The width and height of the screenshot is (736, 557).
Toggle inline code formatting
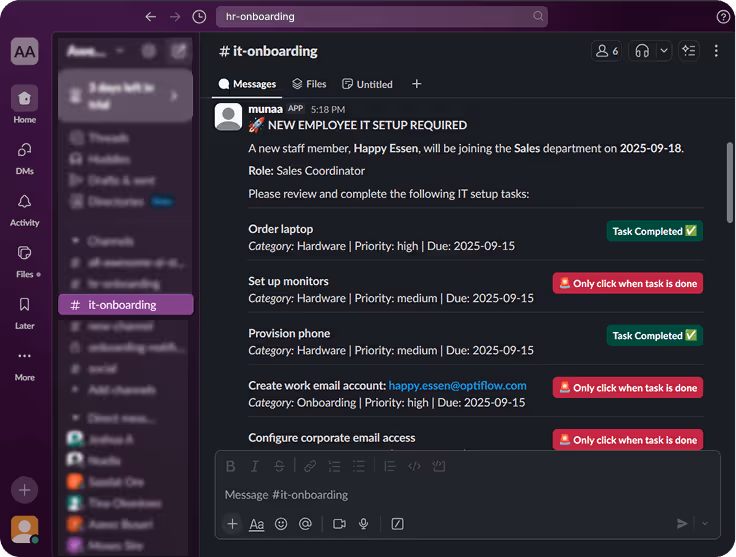pos(414,466)
